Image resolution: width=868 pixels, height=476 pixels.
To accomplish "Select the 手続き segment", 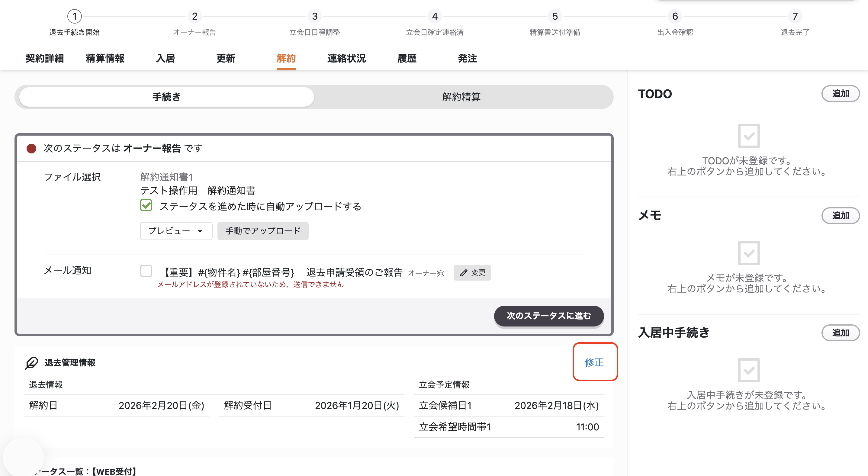I will (x=166, y=97).
